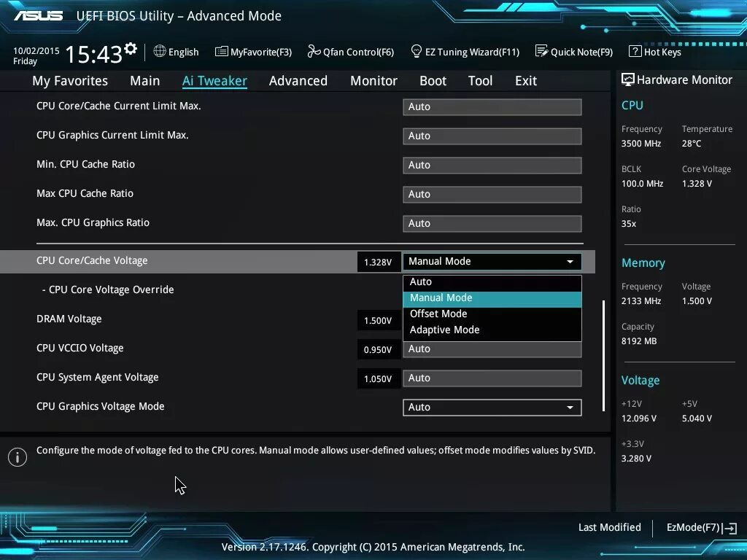Choose Auto in the voltage dropdown list
This screenshot has height=560, width=747.
(492, 282)
